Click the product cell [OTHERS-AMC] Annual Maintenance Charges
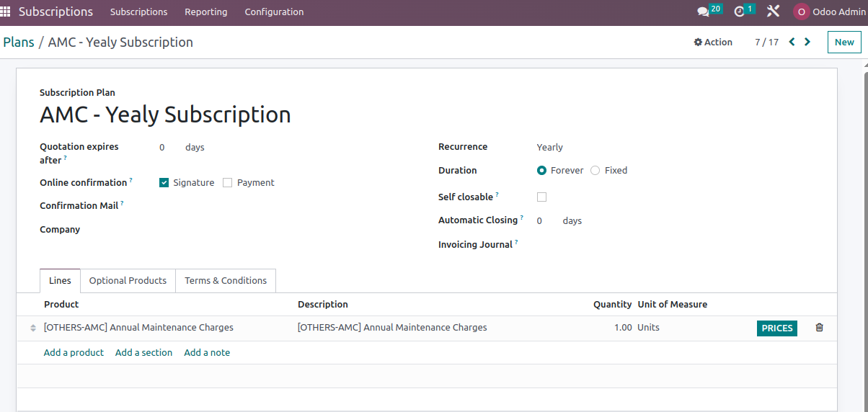 tap(138, 327)
